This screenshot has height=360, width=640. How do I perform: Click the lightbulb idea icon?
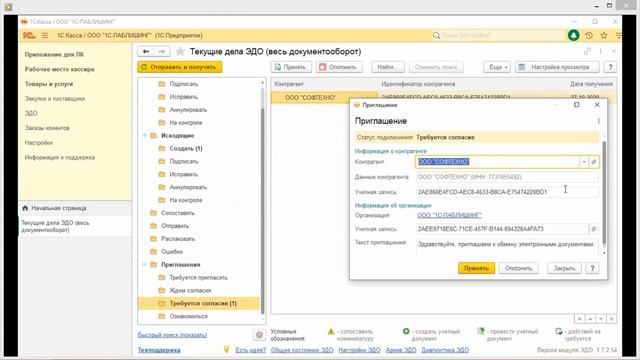[227, 350]
